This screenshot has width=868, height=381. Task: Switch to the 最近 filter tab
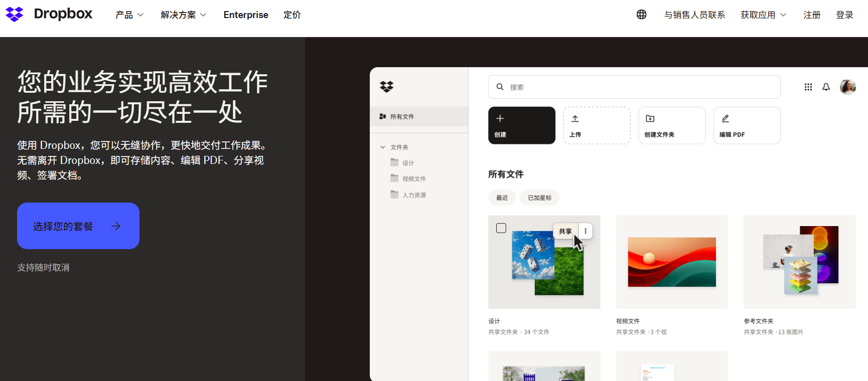[x=502, y=198]
